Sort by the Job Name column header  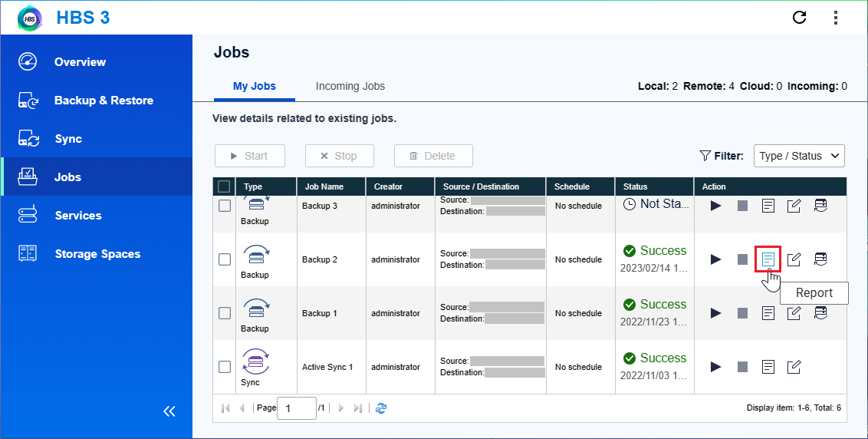pyautogui.click(x=331, y=186)
